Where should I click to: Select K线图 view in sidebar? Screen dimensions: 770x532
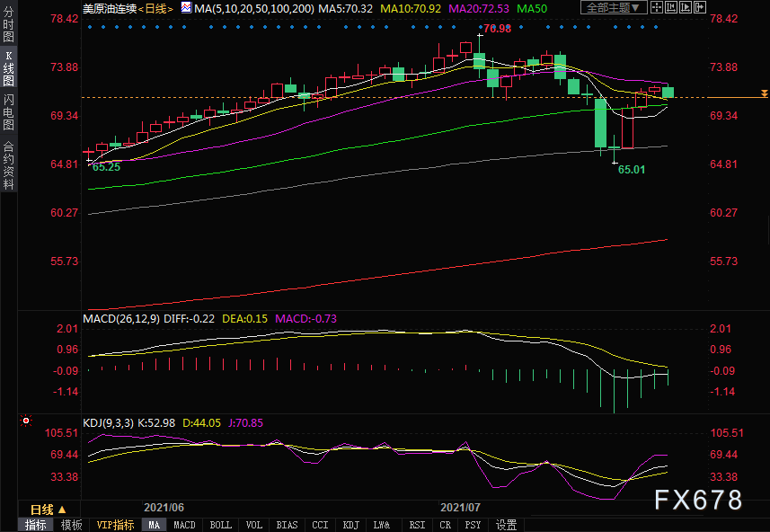pos(8,67)
